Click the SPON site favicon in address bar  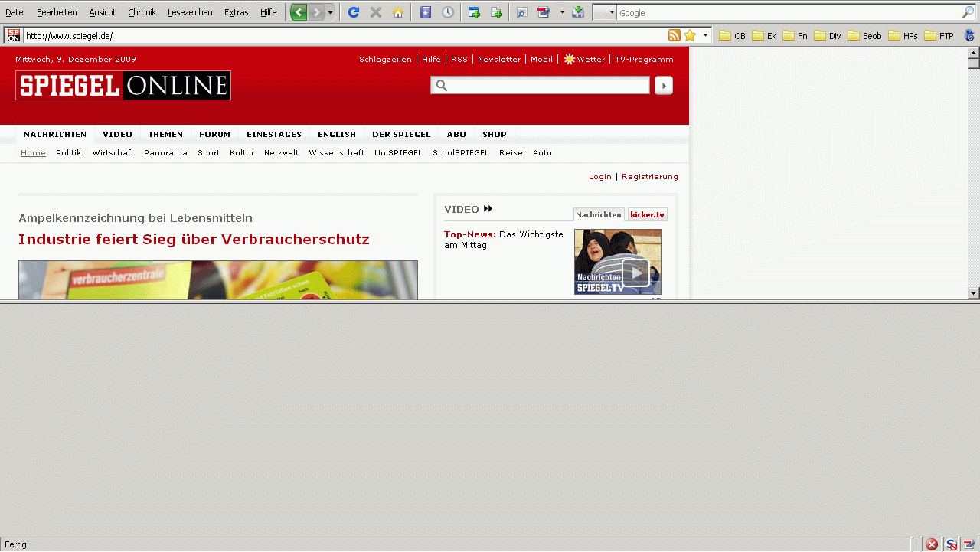[14, 35]
